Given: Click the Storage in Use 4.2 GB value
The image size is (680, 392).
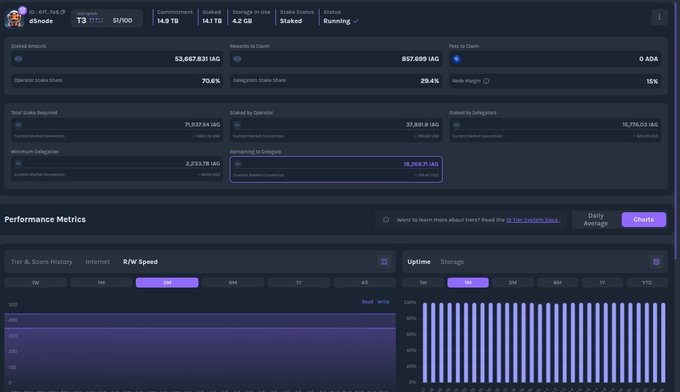Looking at the screenshot, I should (x=242, y=21).
